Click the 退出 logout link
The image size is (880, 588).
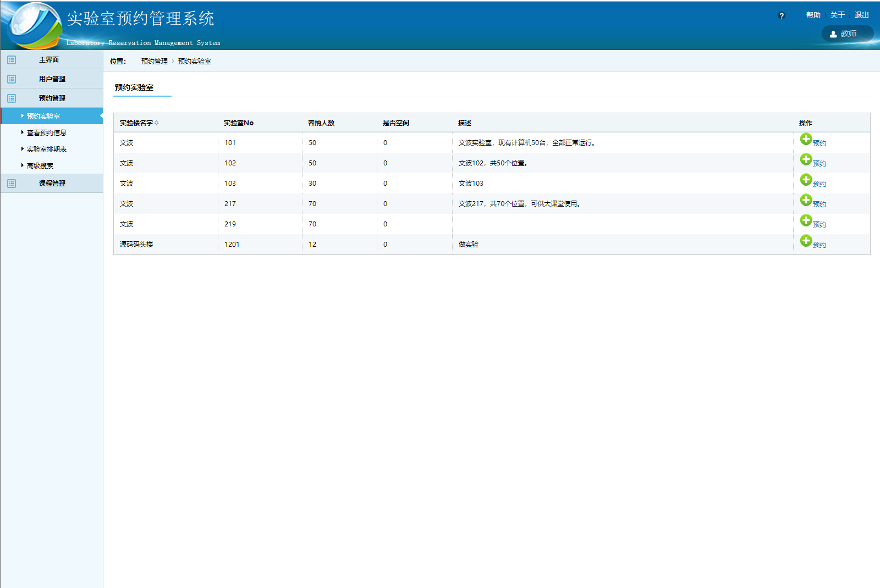[x=861, y=15]
